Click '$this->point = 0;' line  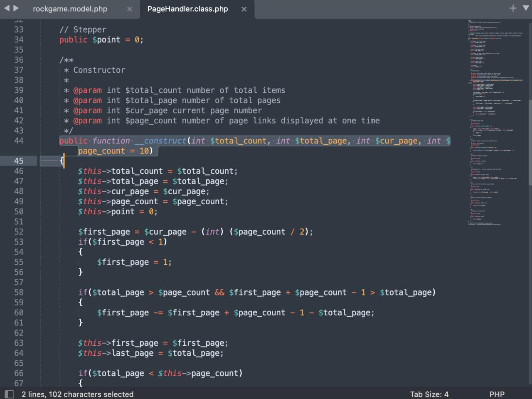(x=118, y=211)
